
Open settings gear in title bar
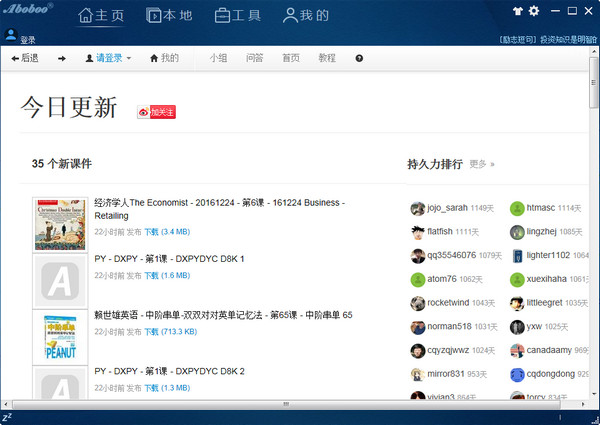click(533, 11)
